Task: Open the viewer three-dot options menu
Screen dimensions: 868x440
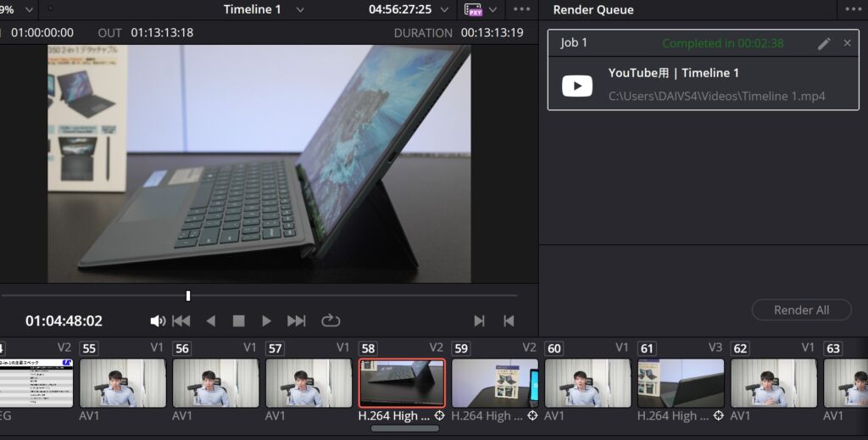Action: click(x=521, y=9)
